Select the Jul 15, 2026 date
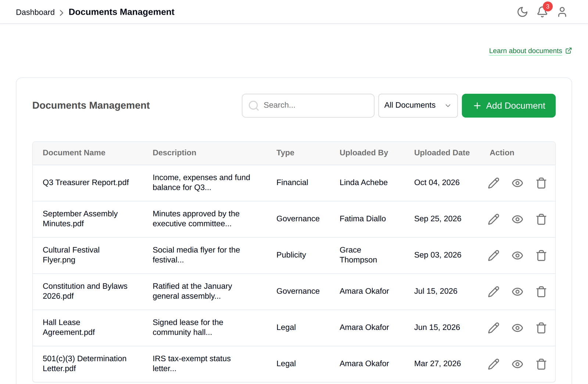 pos(435,291)
